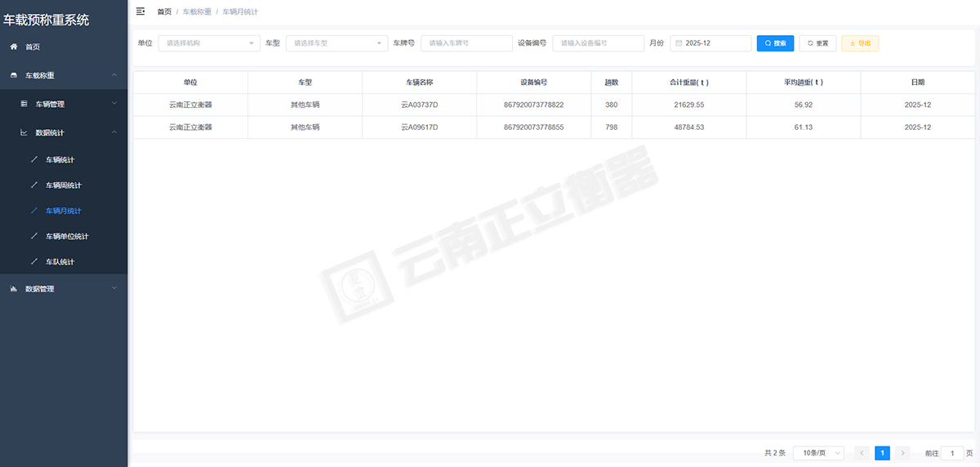The width and height of the screenshot is (980, 467).
Task: Click the 导出 export button
Action: pyautogui.click(x=860, y=43)
